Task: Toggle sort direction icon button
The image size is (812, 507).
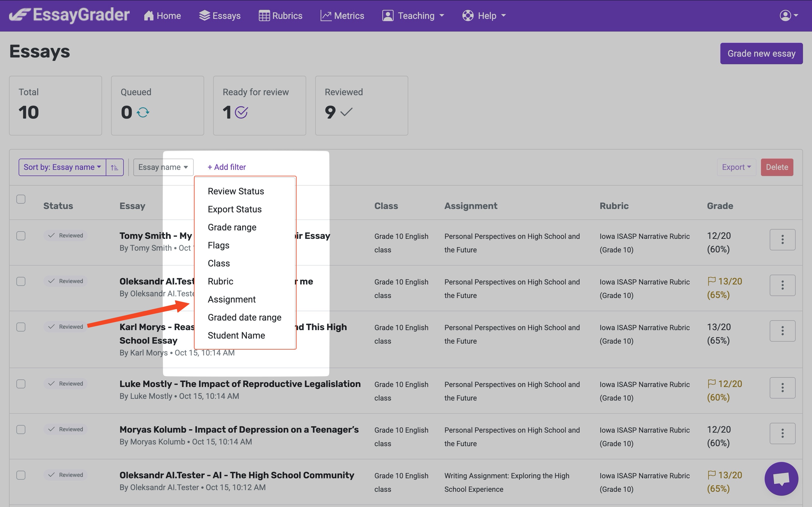Action: point(115,167)
